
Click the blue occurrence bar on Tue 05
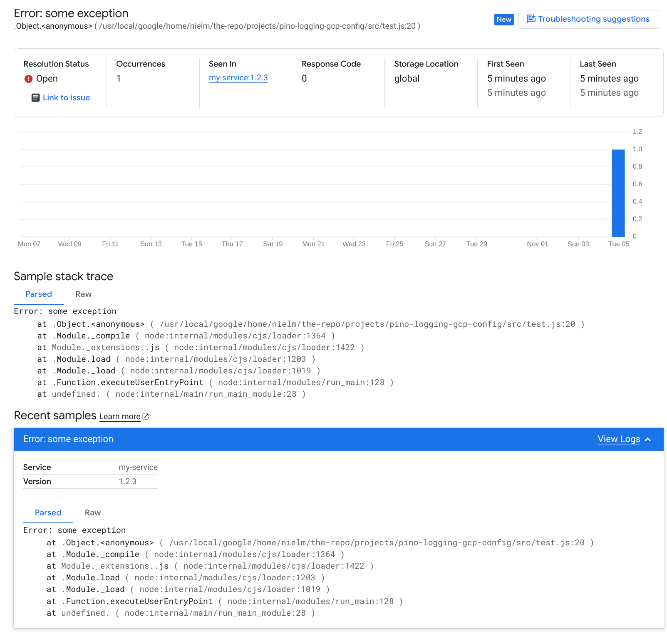[x=618, y=193]
